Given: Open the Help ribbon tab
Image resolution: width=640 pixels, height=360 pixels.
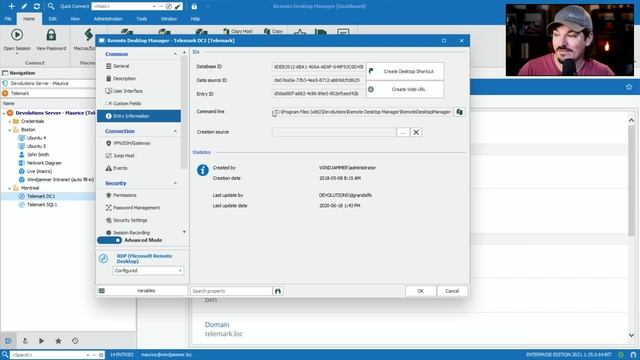Looking at the screenshot, I should (195, 19).
